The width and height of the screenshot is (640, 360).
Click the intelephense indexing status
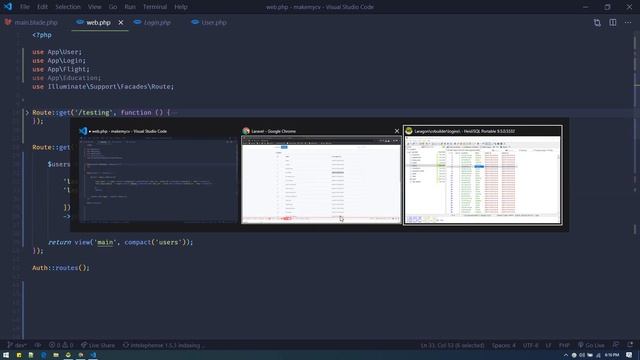pos(164,345)
